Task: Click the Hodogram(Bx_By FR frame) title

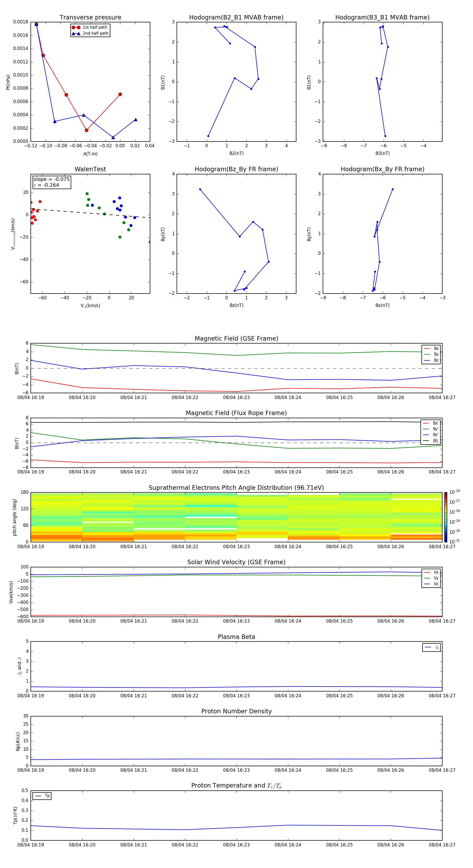Action: click(x=382, y=169)
